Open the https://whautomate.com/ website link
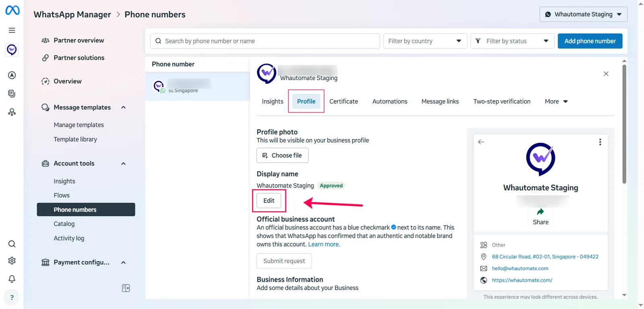 click(x=522, y=280)
